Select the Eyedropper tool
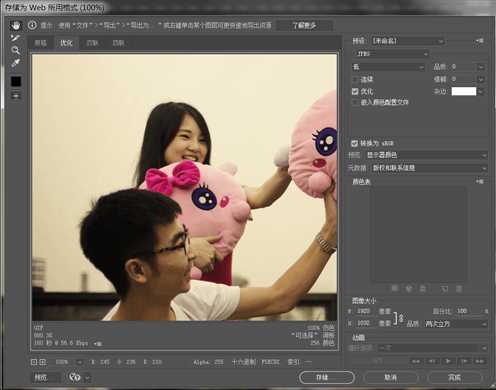This screenshot has height=390, width=496. click(15, 63)
